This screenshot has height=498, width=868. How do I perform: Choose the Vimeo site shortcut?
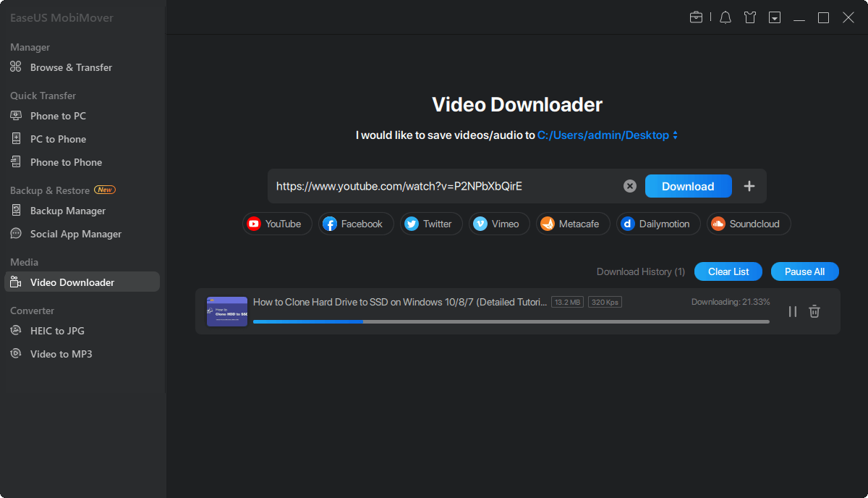[x=499, y=224]
